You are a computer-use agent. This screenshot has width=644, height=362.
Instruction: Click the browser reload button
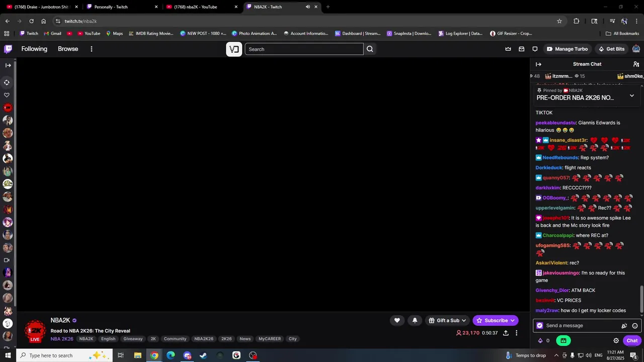pos(31,21)
